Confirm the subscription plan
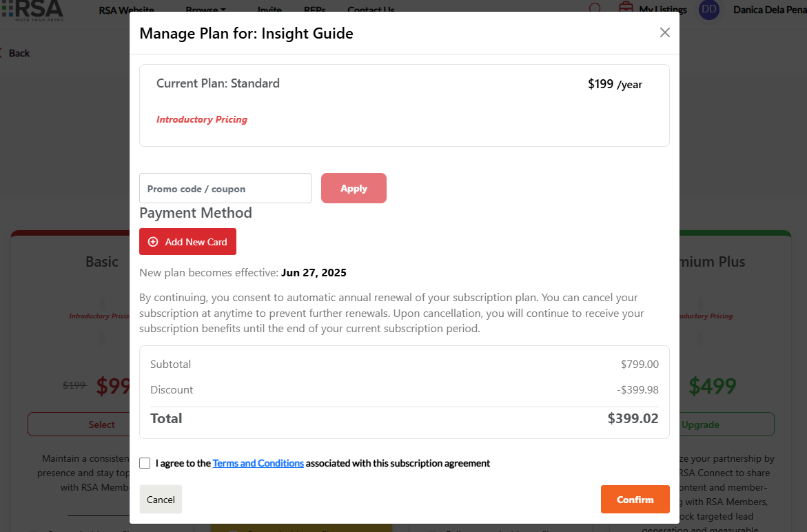The width and height of the screenshot is (807, 532). (635, 499)
